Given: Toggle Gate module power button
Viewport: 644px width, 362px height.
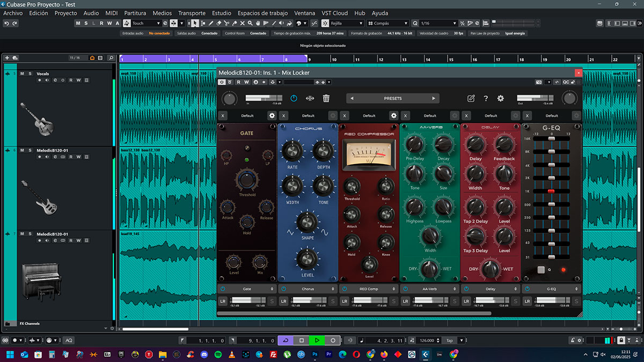Looking at the screenshot, I should click(x=223, y=289).
